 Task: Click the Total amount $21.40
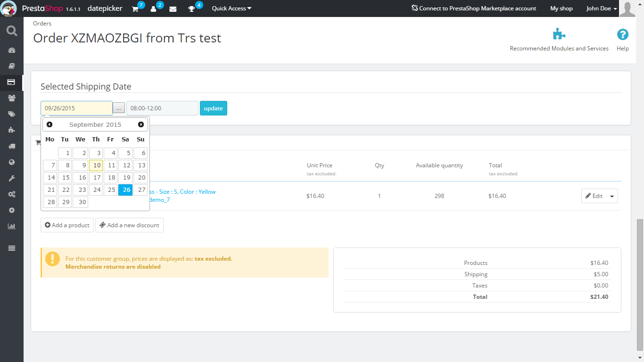coord(599,297)
